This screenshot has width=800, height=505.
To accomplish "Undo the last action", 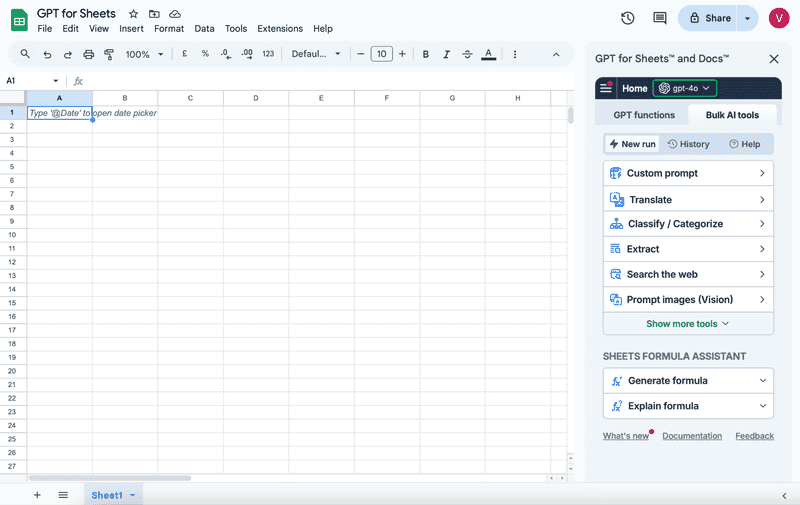I will pyautogui.click(x=47, y=54).
